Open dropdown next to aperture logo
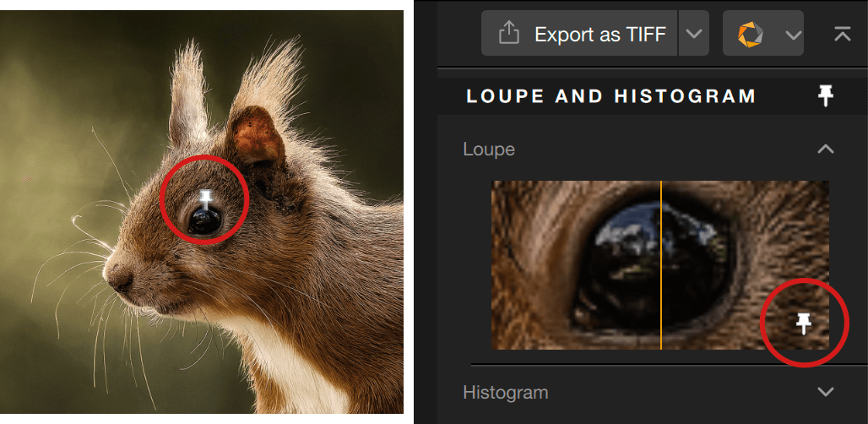The width and height of the screenshot is (868, 424). 793,35
